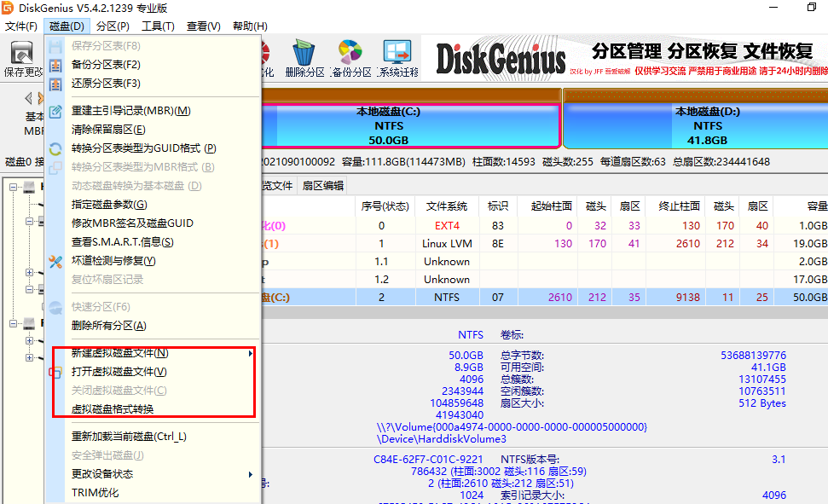Click the volume GUID path text
This screenshot has width=828, height=504.
[512, 427]
